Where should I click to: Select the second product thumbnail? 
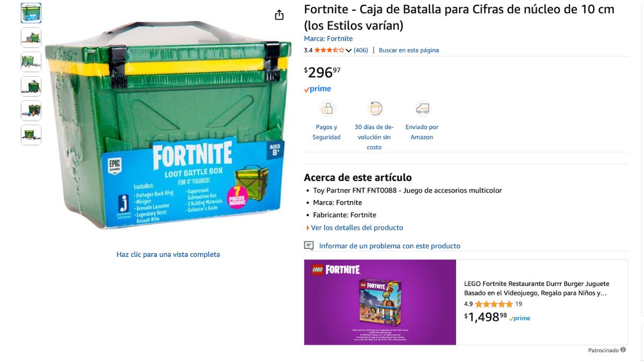[x=31, y=38]
